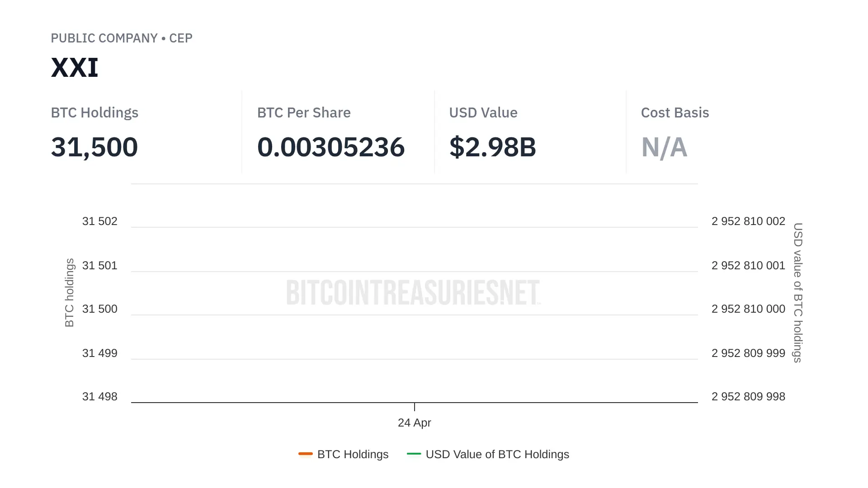This screenshot has width=868, height=488.
Task: Select the BTC Holdings stat heading
Action: (94, 113)
